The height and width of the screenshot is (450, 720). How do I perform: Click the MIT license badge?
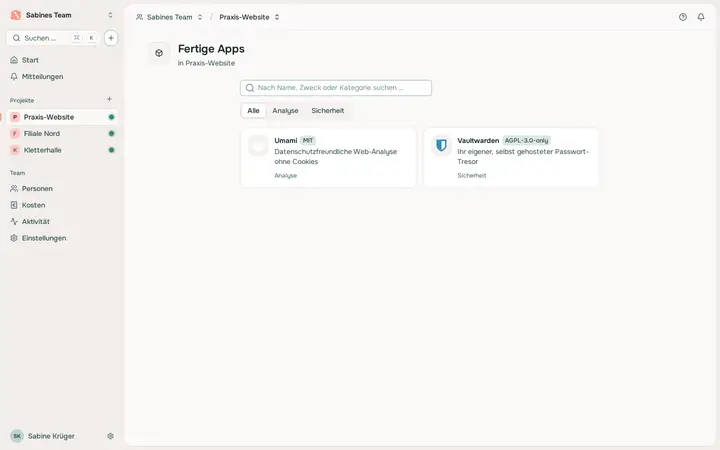pos(308,141)
